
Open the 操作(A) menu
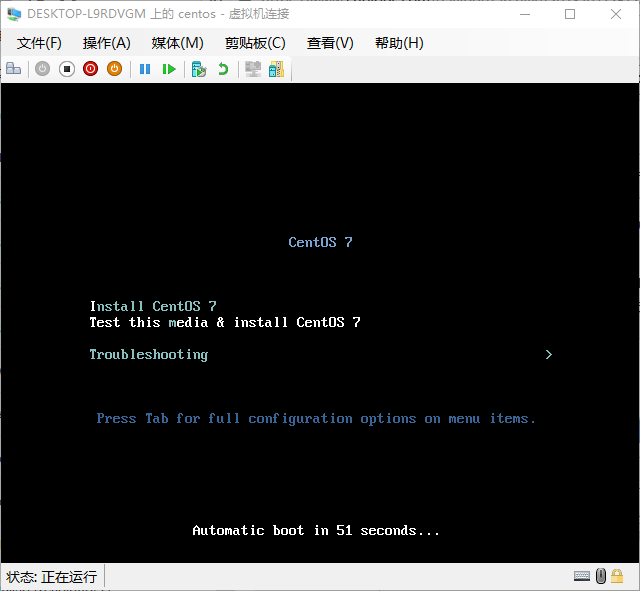107,43
